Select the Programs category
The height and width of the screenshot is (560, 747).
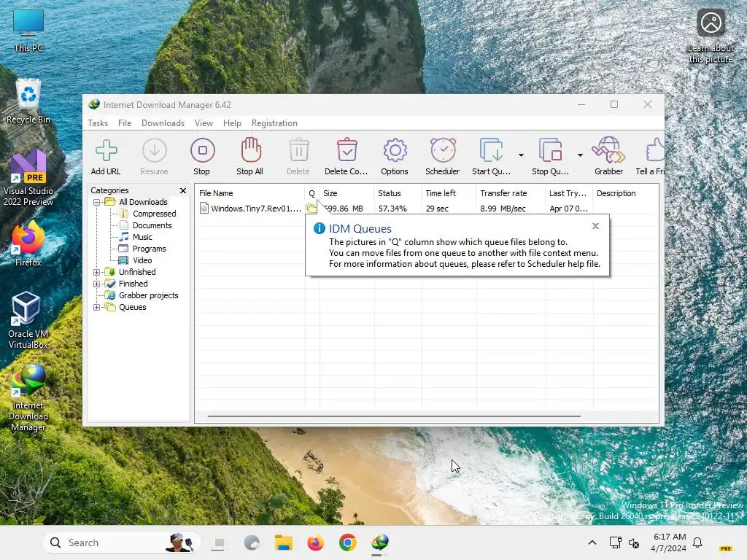point(149,249)
